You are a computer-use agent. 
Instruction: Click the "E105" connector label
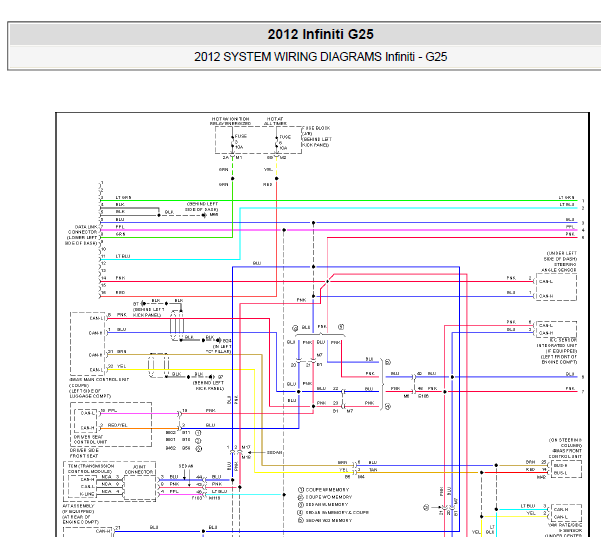pyautogui.click(x=423, y=396)
